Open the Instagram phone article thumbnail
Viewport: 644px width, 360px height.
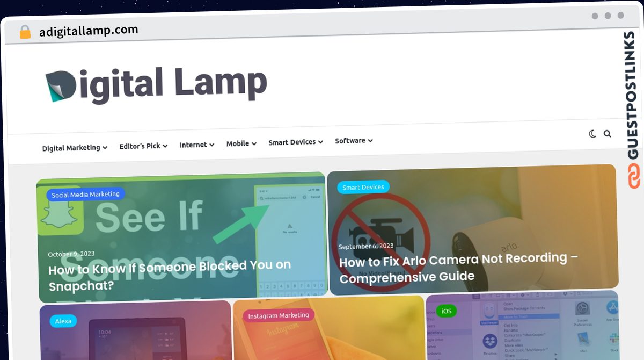pos(329,328)
